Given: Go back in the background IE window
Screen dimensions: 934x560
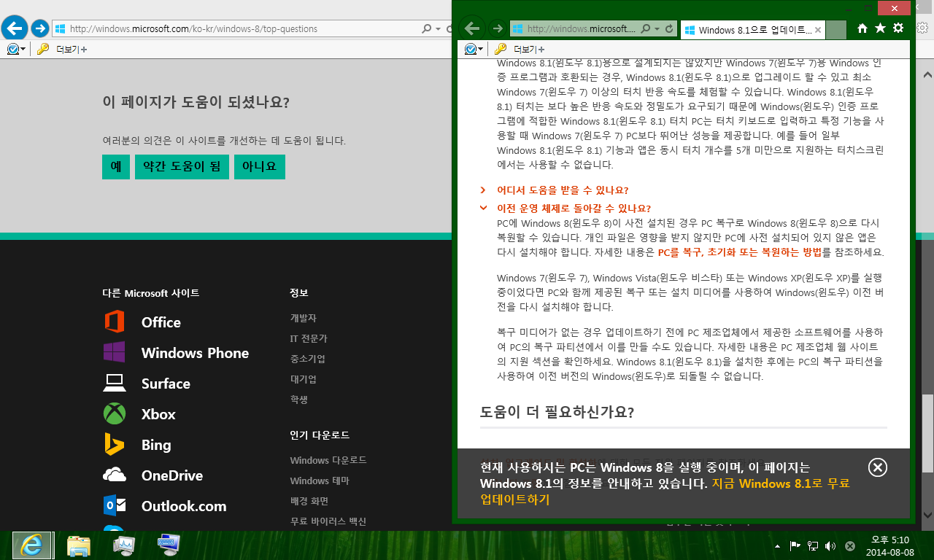Looking at the screenshot, I should click(15, 28).
